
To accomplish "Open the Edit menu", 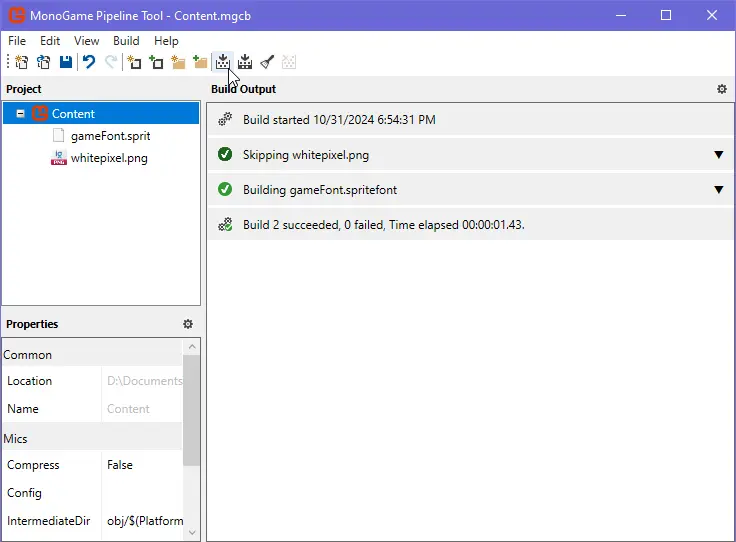I will click(x=50, y=41).
